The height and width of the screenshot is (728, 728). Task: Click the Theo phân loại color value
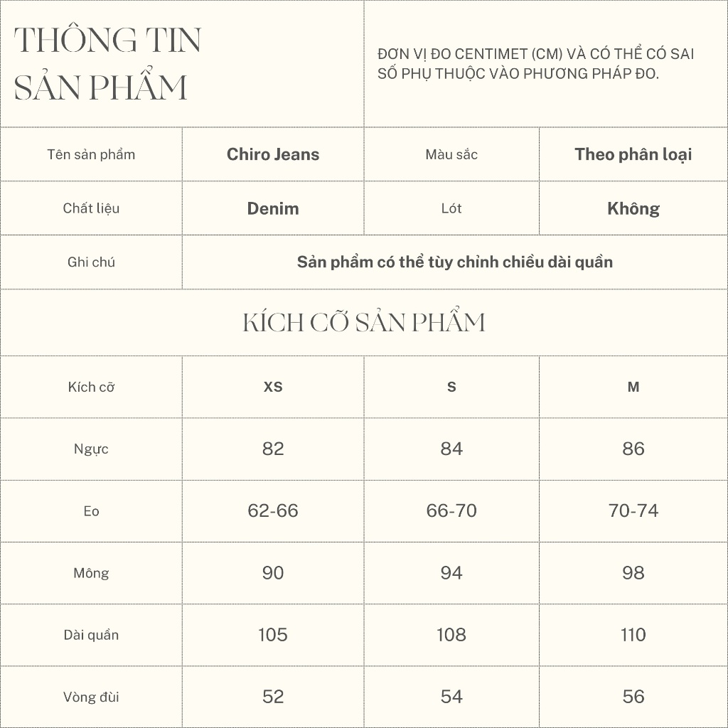[x=633, y=154]
